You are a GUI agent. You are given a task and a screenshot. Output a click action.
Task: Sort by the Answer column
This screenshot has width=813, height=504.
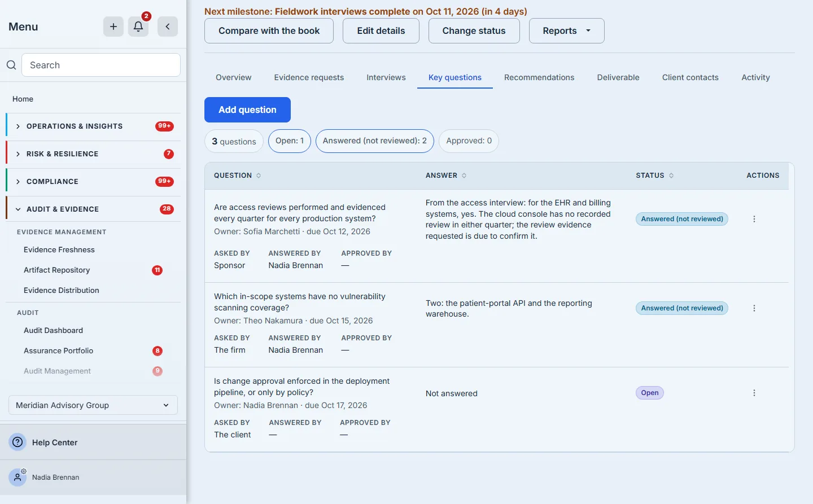click(446, 176)
